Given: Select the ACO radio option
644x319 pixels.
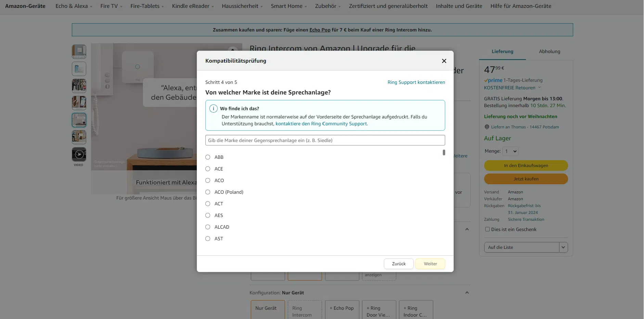Looking at the screenshot, I should [x=208, y=180].
